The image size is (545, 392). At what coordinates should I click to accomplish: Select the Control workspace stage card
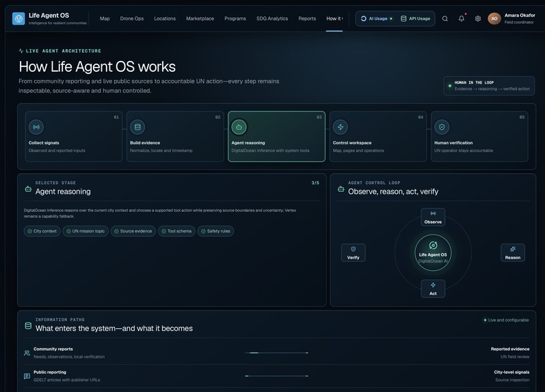[378, 136]
